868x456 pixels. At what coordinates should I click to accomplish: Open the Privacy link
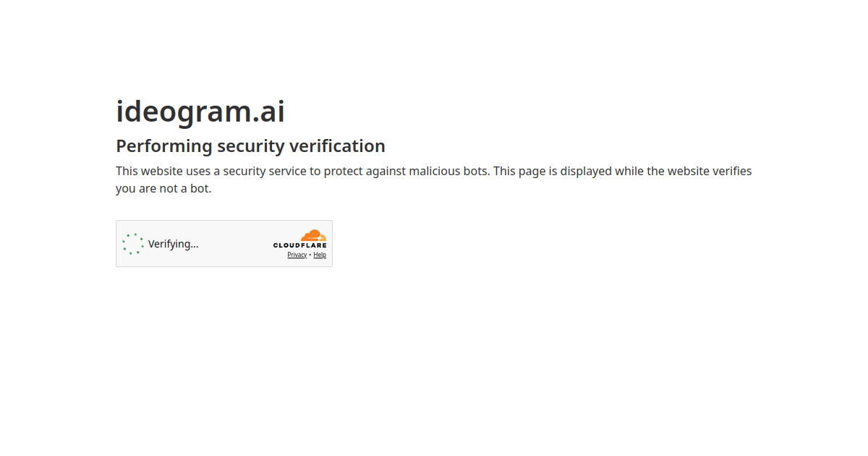[x=297, y=255]
